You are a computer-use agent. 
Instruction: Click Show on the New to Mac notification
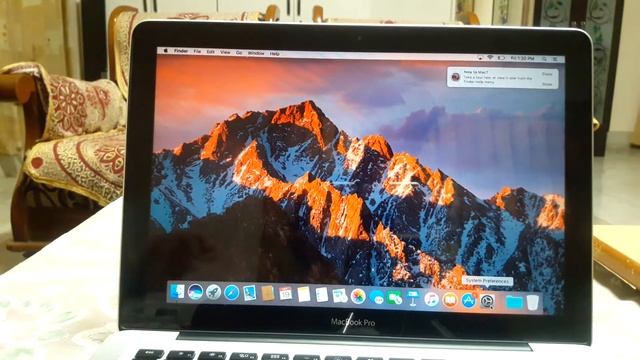pyautogui.click(x=547, y=84)
